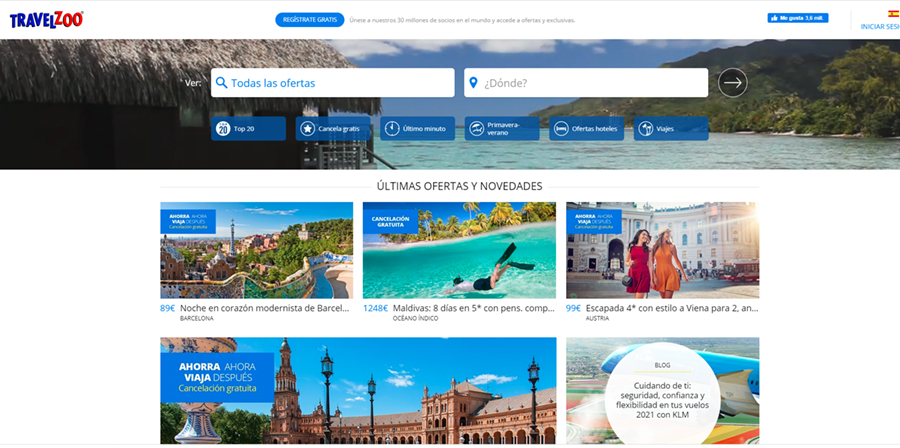
Task: Click the BARCELONA location label
Action: point(196,318)
